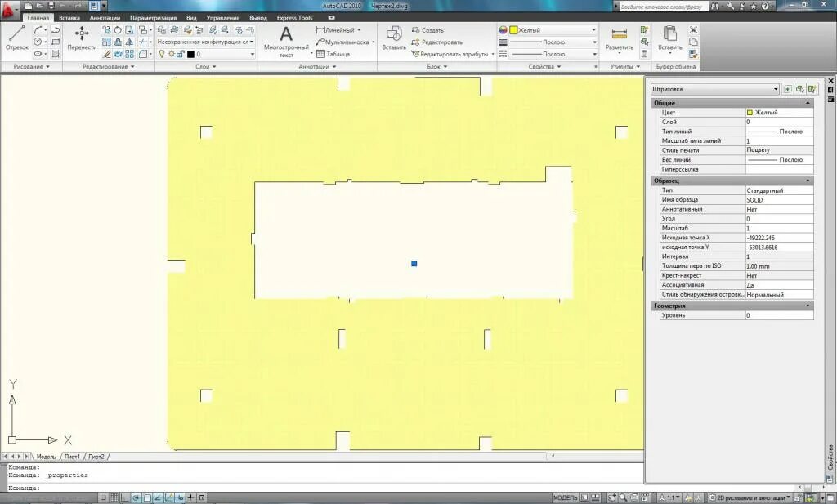This screenshot has width=837, height=504.
Task: Click the black layer color swatch
Action: click(x=190, y=54)
